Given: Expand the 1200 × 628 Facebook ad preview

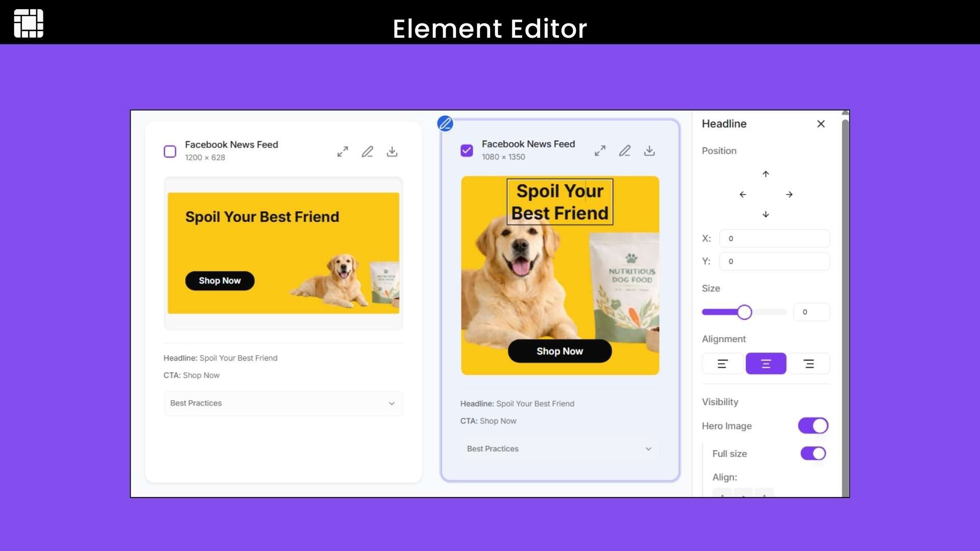Looking at the screenshot, I should click(x=342, y=152).
